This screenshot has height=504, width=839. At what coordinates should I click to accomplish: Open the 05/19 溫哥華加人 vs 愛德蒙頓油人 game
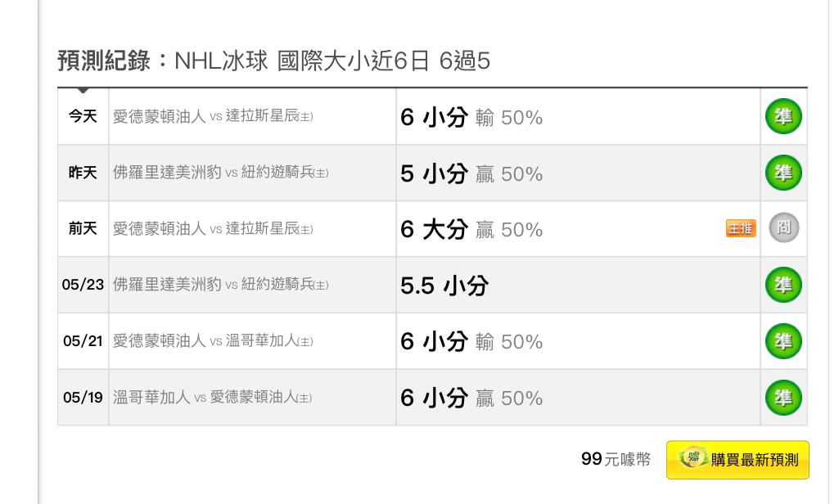click(213, 398)
